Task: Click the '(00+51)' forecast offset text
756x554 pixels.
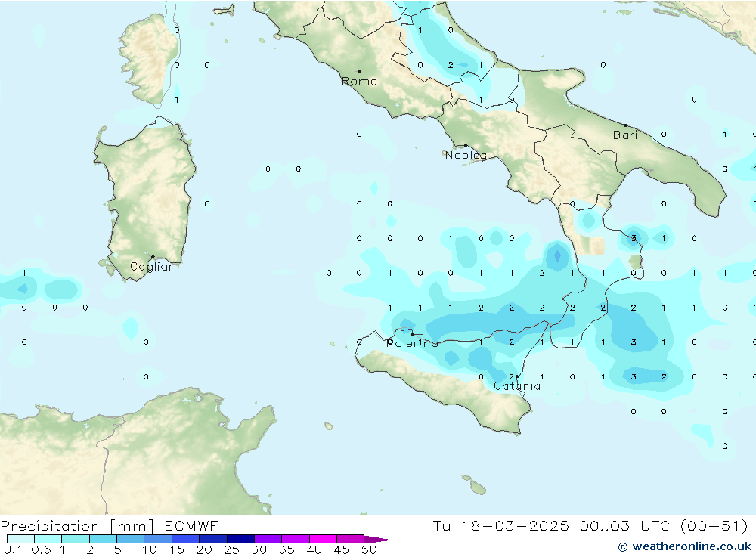Action: point(714,525)
